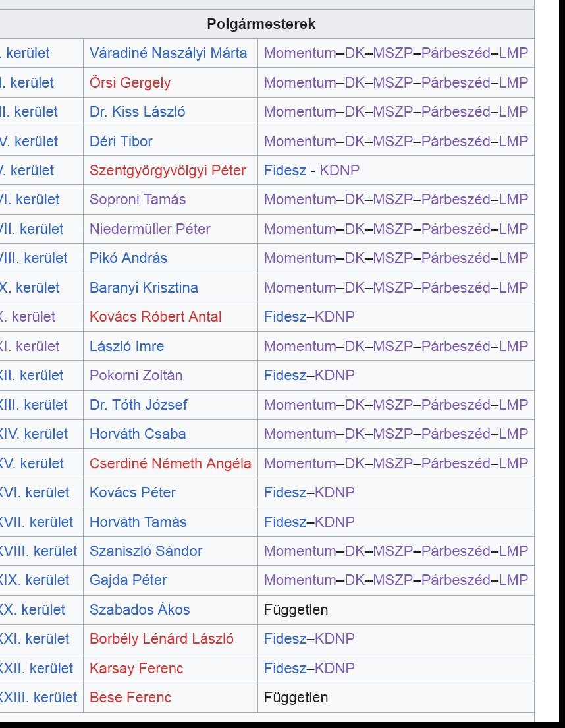Click DK in Gajda Péter's row
The height and width of the screenshot is (728, 565).
coord(354,580)
